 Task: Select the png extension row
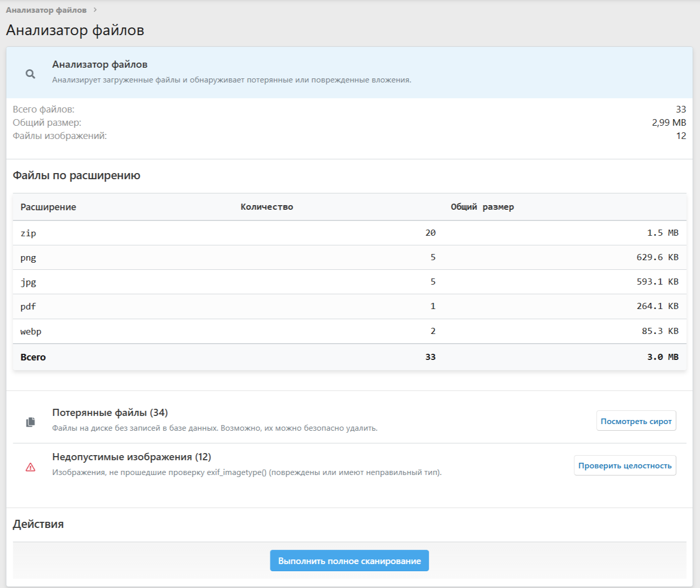(x=349, y=258)
